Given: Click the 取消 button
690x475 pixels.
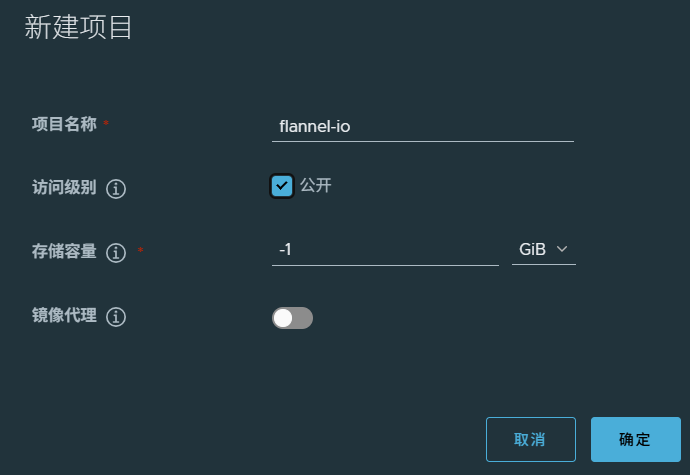Looking at the screenshot, I should tap(531, 439).
